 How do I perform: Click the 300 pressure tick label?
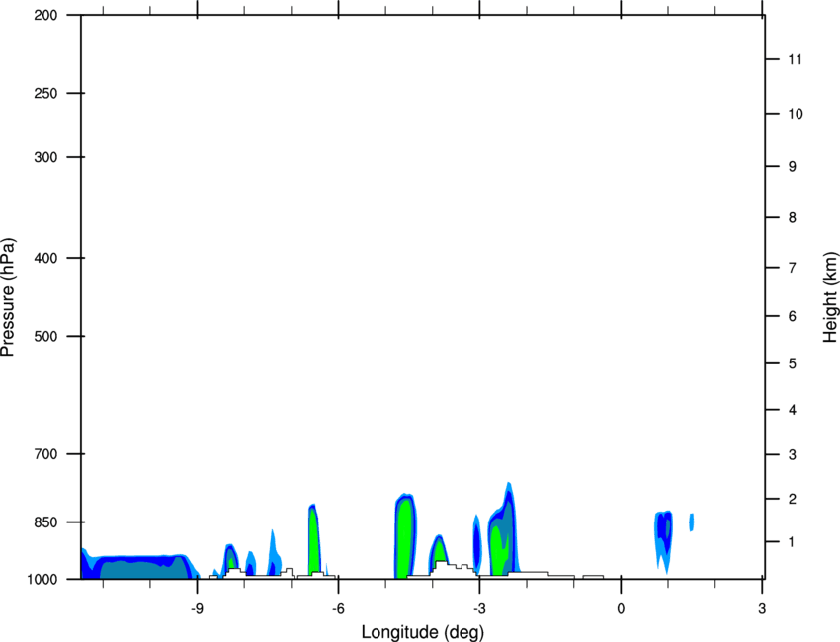[45, 157]
